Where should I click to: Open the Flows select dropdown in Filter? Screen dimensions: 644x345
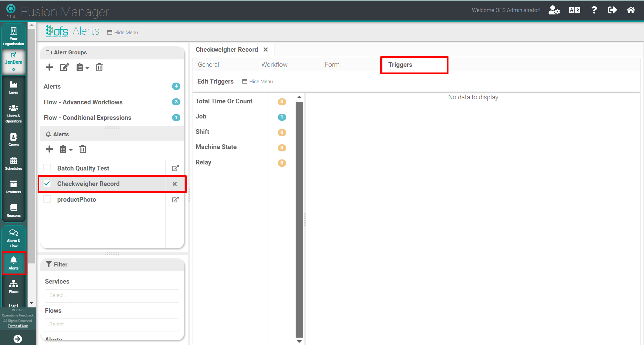(x=112, y=325)
